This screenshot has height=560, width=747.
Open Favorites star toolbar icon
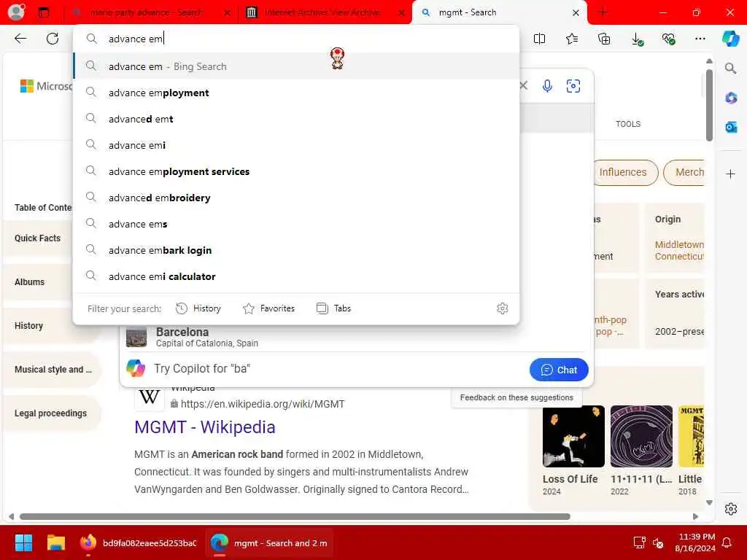[x=572, y=39]
